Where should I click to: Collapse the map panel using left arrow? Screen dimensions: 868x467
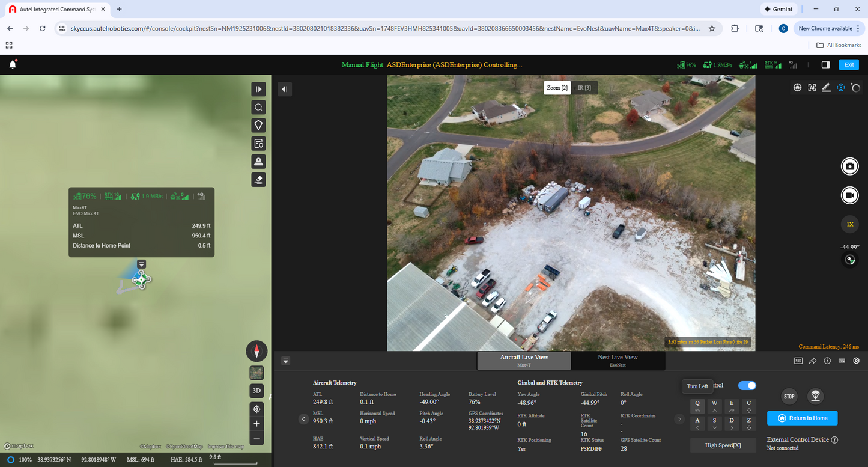285,90
